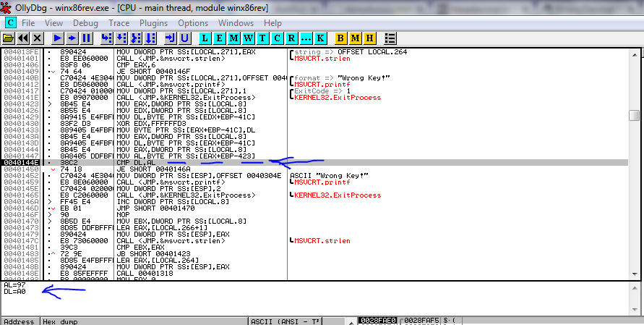Viewport: 644px width, 325px height.
Task: Open the Debug menu
Action: coord(85,23)
